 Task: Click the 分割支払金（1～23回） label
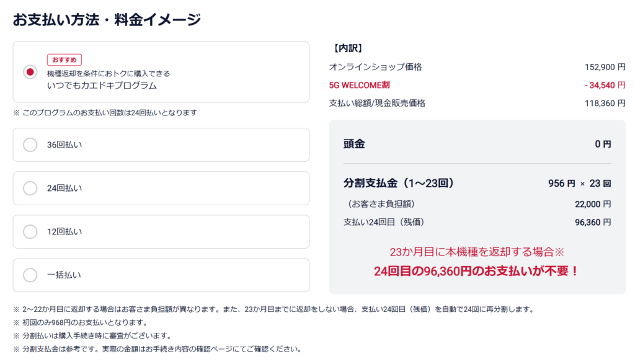click(x=399, y=183)
